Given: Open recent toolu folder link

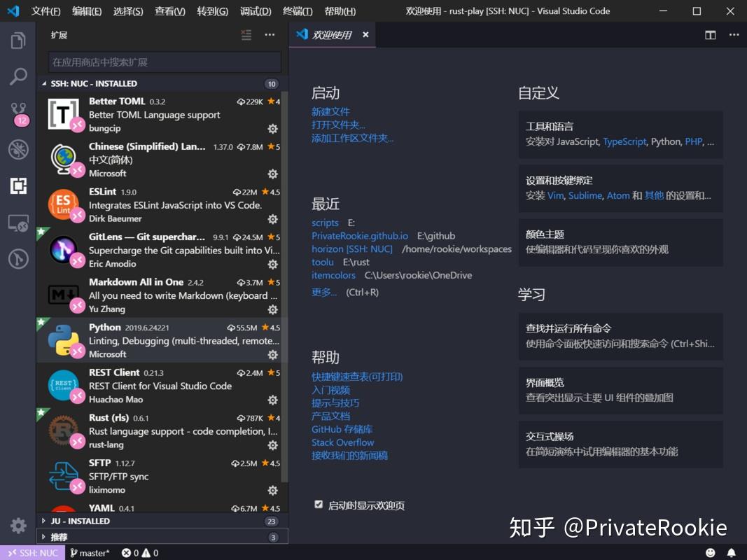Looking at the screenshot, I should (323, 262).
